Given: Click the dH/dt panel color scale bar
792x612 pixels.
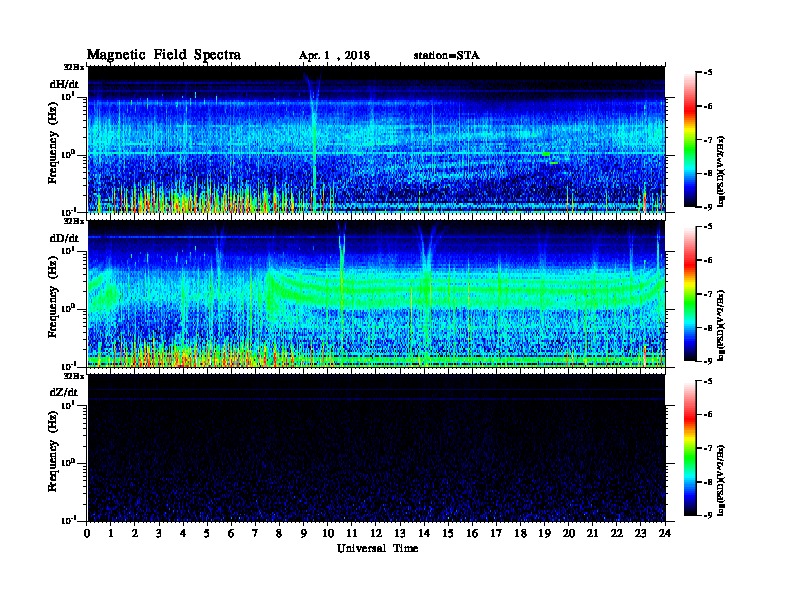Looking at the screenshot, I should pos(690,140).
